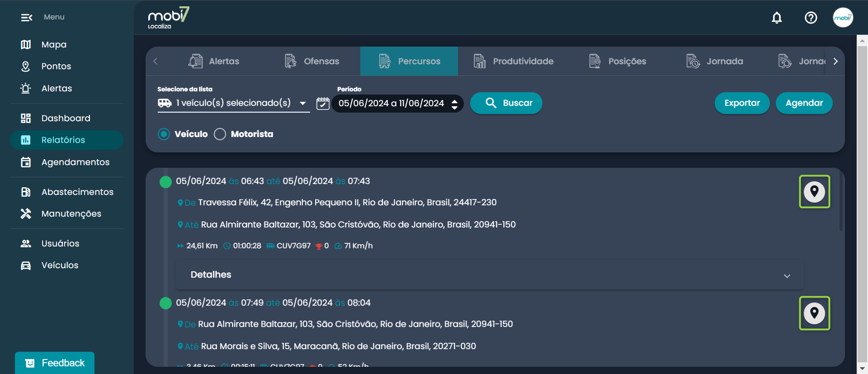Image resolution: width=868 pixels, height=374 pixels.
Task: Open the calendar icon beside Período
Action: tap(323, 104)
